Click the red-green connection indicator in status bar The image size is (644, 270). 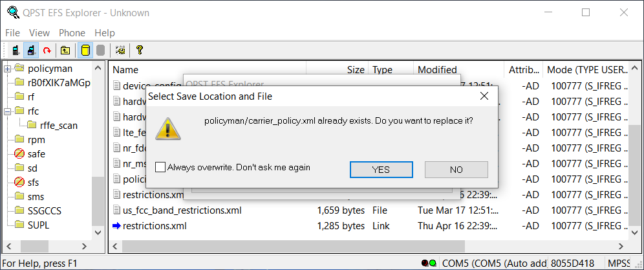click(429, 263)
